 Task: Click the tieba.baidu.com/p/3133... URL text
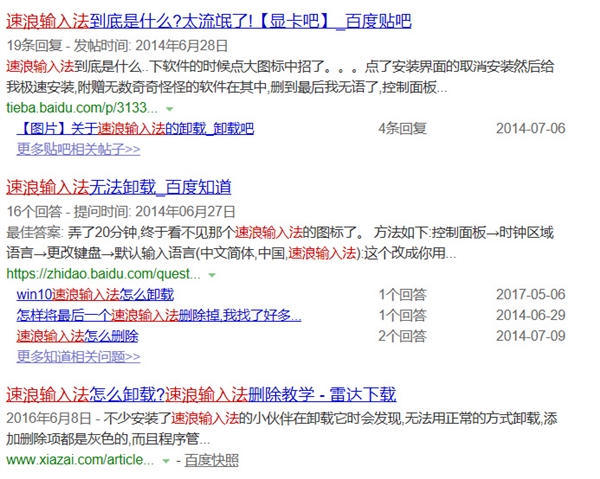(x=82, y=108)
